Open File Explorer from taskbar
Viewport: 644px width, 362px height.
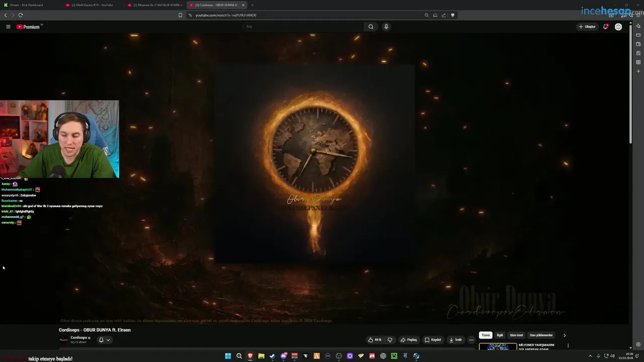[261, 356]
